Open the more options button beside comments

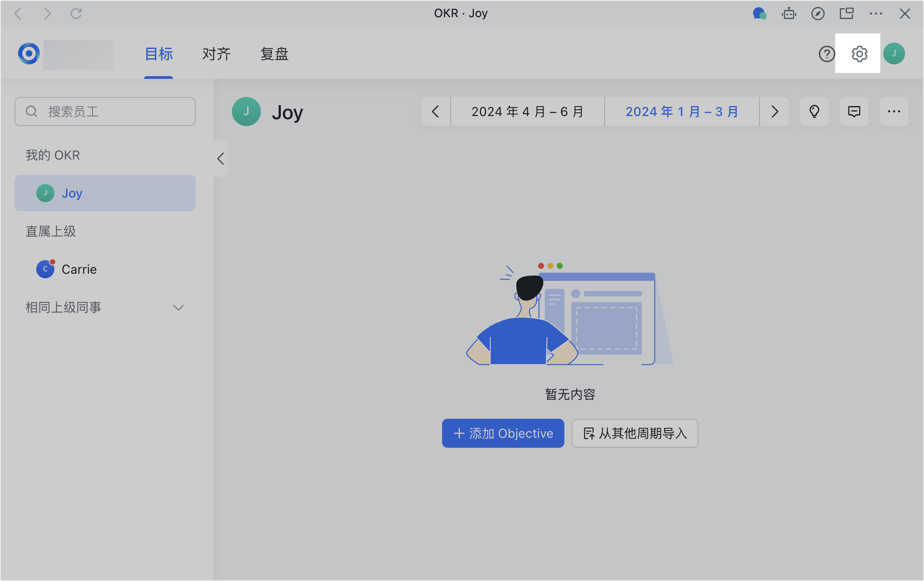(894, 111)
